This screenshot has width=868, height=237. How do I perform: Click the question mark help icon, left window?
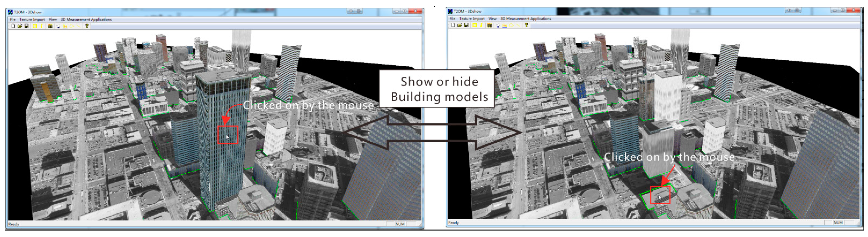click(87, 26)
